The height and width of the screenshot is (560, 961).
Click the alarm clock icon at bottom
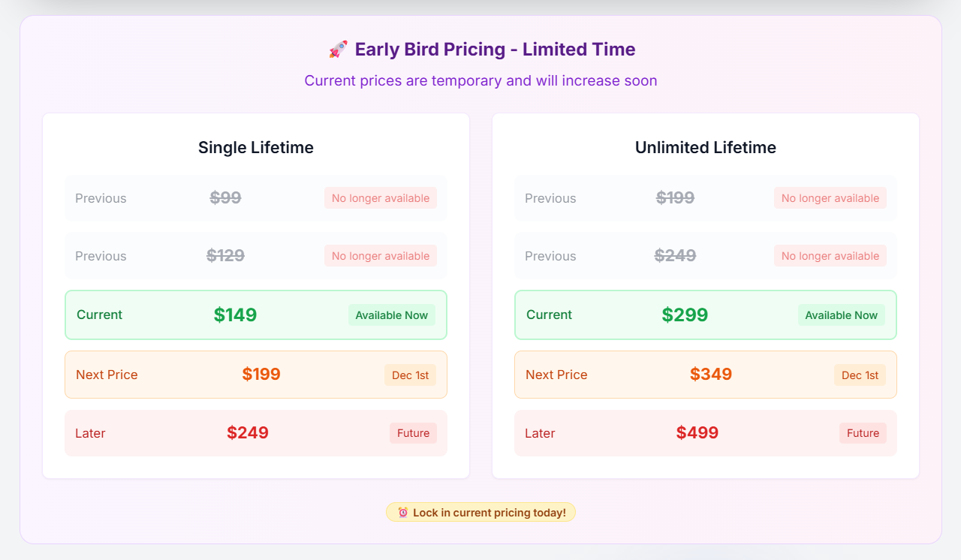(403, 513)
